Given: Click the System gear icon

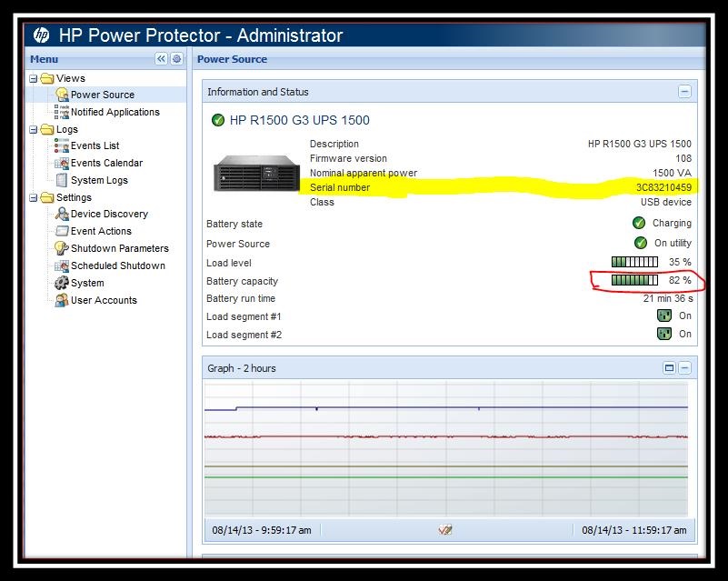Looking at the screenshot, I should pyautogui.click(x=61, y=283).
